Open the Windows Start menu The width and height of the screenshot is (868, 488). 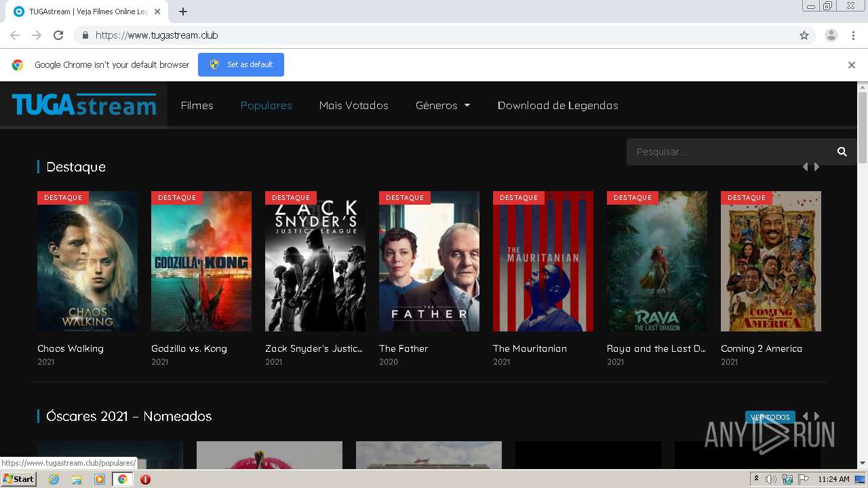19,479
